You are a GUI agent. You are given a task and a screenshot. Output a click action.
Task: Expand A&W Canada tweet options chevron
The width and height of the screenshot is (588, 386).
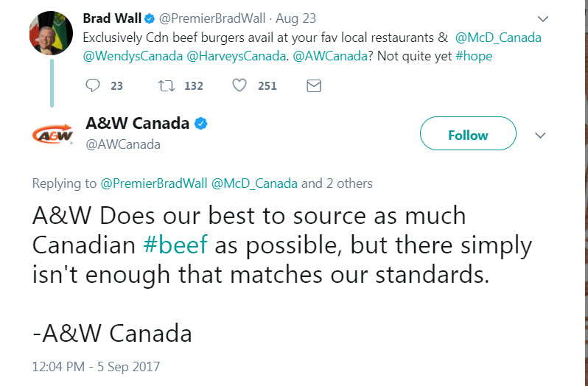539,136
